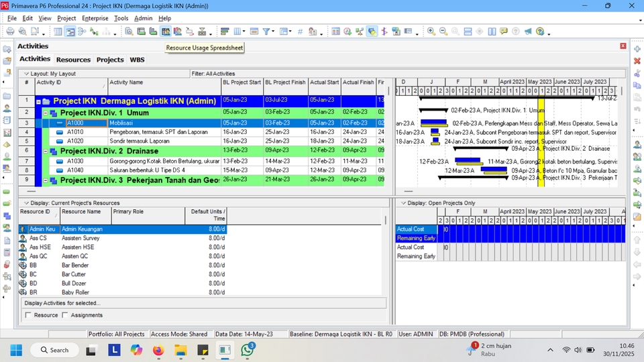Open Display: Current Project's Resources dropdown
This screenshot has width=644, height=362.
click(26, 203)
